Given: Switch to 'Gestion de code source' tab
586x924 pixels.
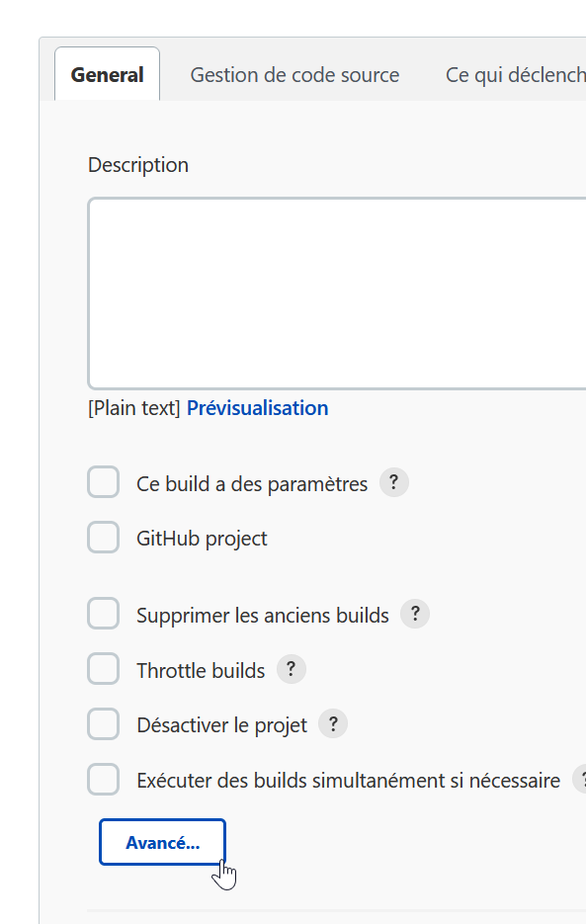Looking at the screenshot, I should [x=294, y=75].
